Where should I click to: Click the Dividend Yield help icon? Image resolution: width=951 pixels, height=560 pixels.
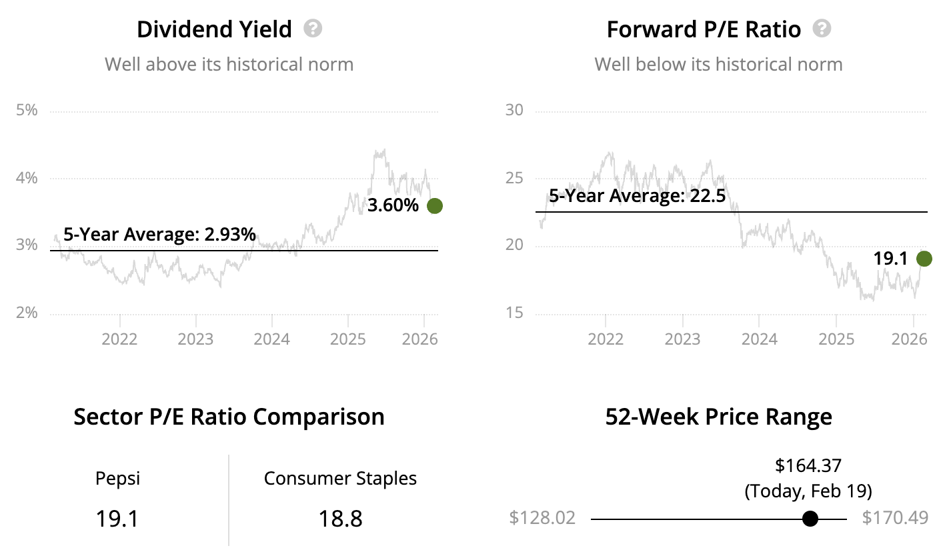(313, 29)
